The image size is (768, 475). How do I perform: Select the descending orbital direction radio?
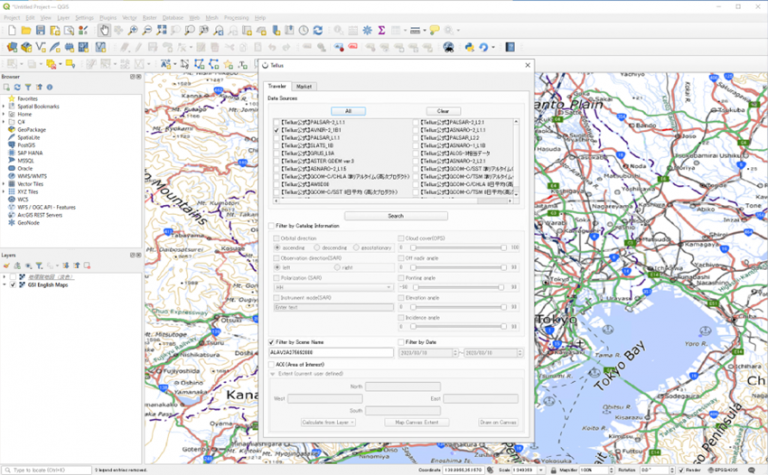[x=317, y=248]
